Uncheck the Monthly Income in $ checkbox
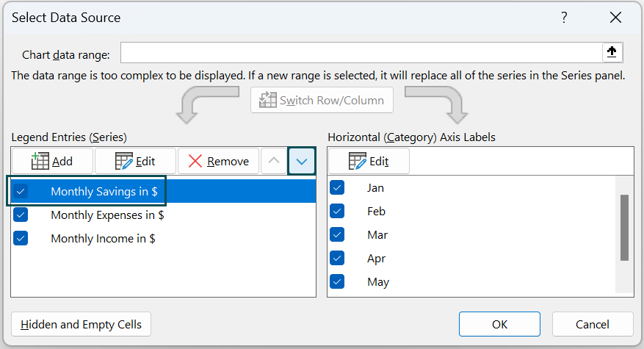The height and width of the screenshot is (349, 644). (21, 238)
